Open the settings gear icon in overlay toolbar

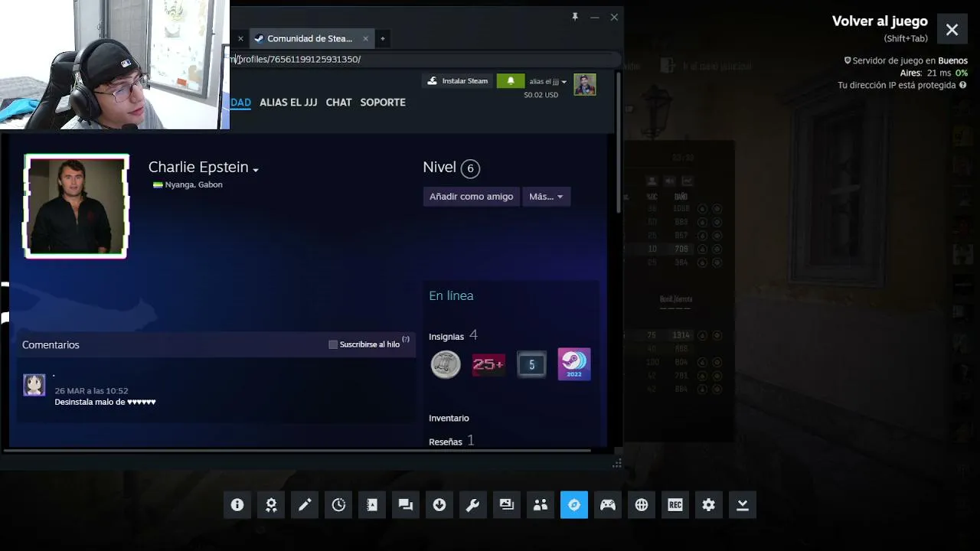coord(709,505)
